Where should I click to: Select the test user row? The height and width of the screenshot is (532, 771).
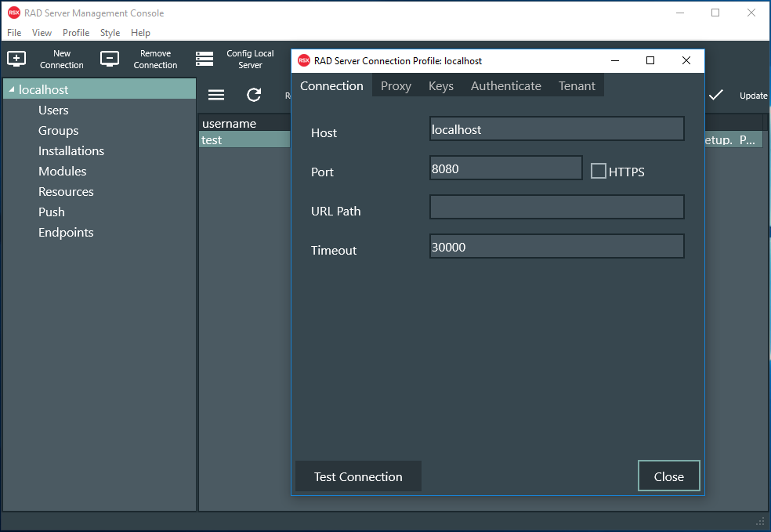(245, 140)
